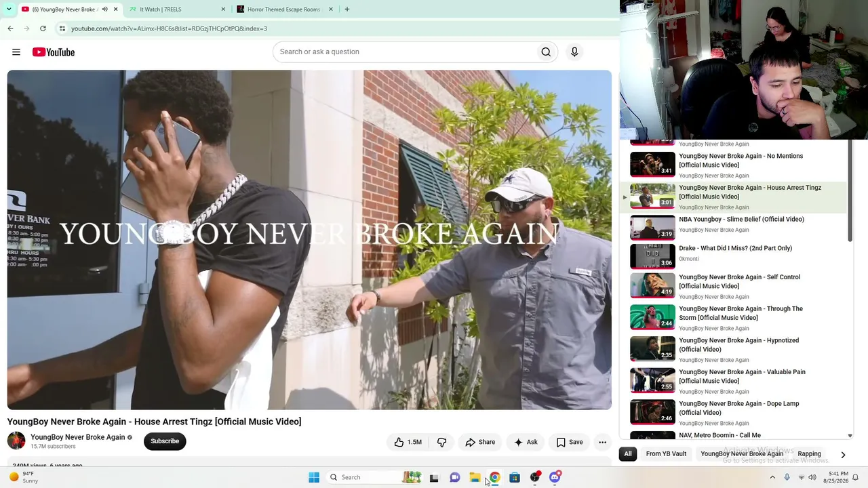Viewport: 868px width, 488px height.
Task: Open the notification bell in taskbar
Action: (856, 477)
